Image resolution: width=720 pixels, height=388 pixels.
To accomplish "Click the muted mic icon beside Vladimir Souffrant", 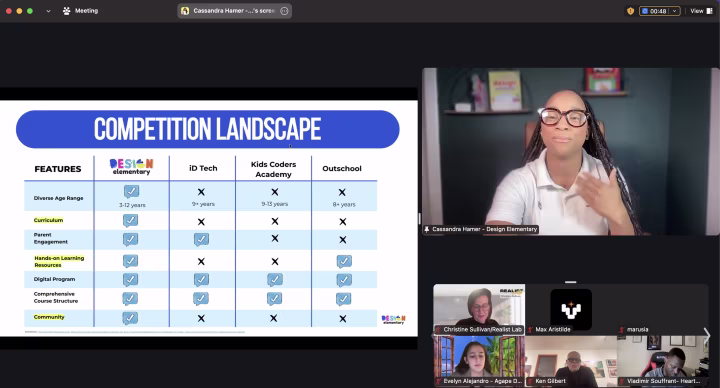I will tap(622, 381).
